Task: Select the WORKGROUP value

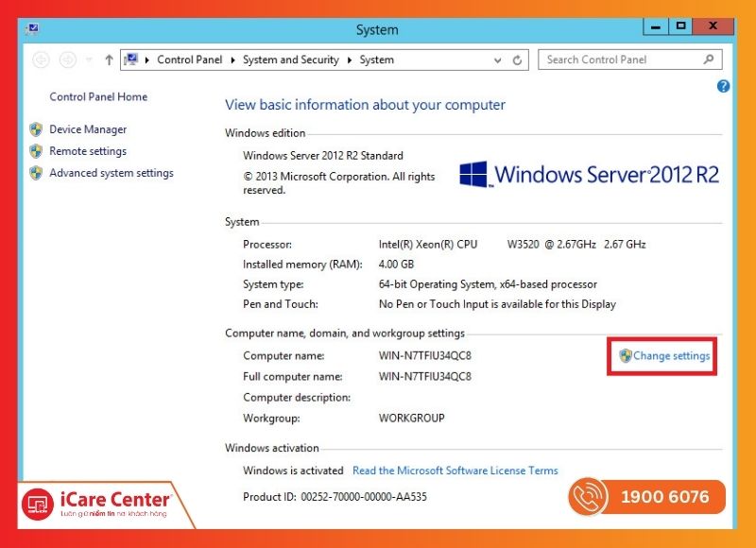Action: [x=412, y=418]
